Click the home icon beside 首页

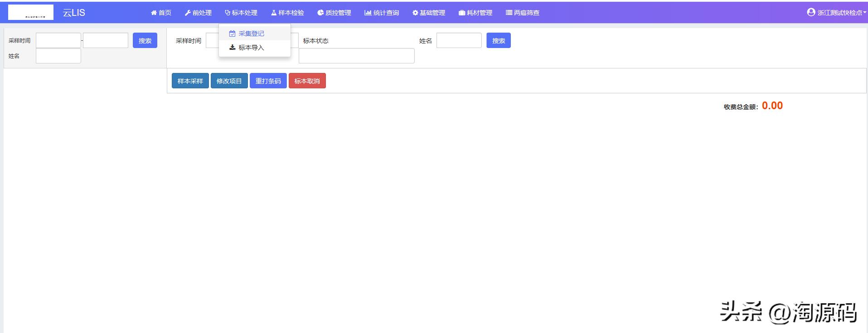(154, 13)
